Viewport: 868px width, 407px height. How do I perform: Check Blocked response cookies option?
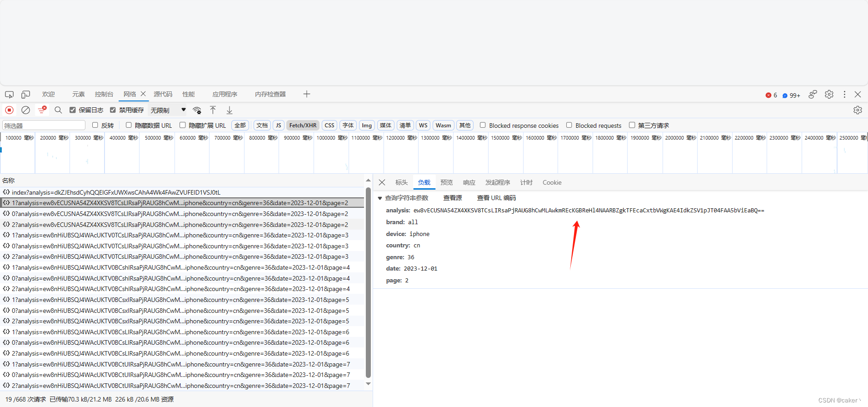pos(483,125)
